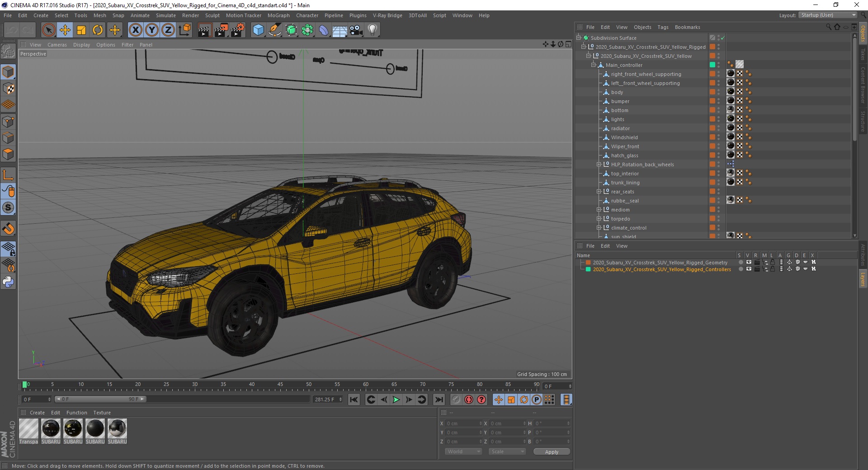Add a Cube primitive object

pos(258,30)
